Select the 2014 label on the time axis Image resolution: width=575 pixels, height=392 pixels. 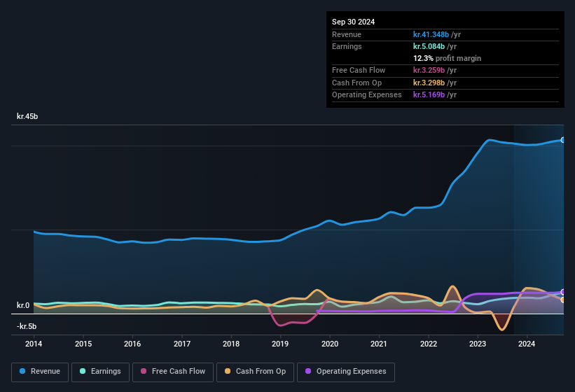point(34,344)
